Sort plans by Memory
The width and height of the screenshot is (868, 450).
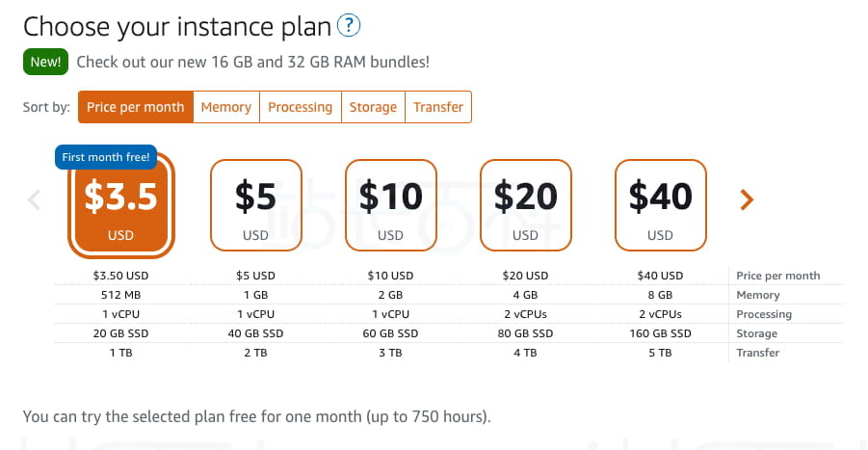click(226, 107)
